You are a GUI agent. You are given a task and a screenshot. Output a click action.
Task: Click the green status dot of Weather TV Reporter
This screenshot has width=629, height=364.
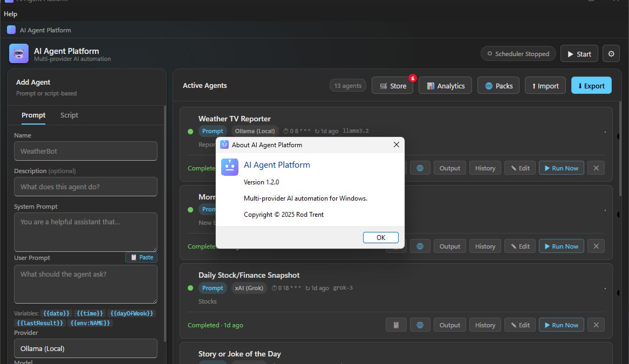pos(190,132)
